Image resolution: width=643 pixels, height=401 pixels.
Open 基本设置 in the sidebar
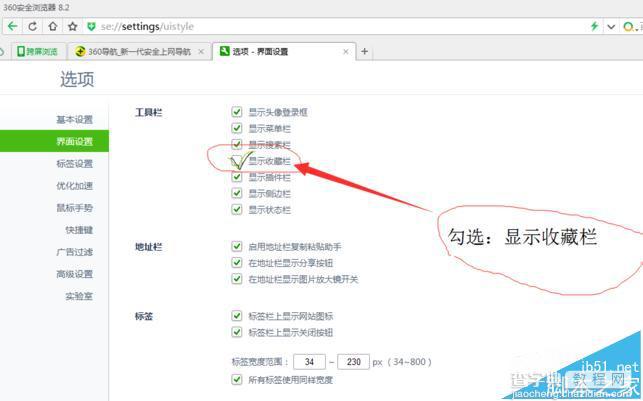[75, 120]
